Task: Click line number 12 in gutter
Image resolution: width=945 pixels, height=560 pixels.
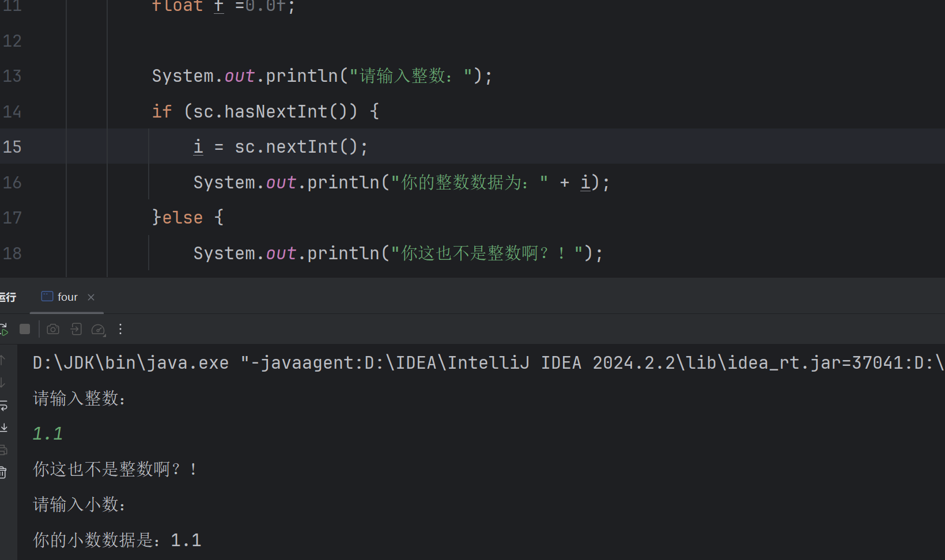Action: 12,41
